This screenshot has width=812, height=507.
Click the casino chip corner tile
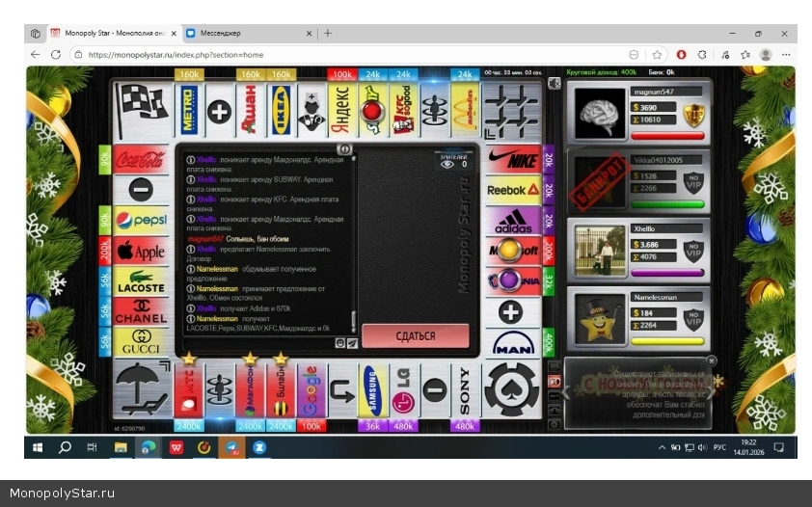pos(512,389)
